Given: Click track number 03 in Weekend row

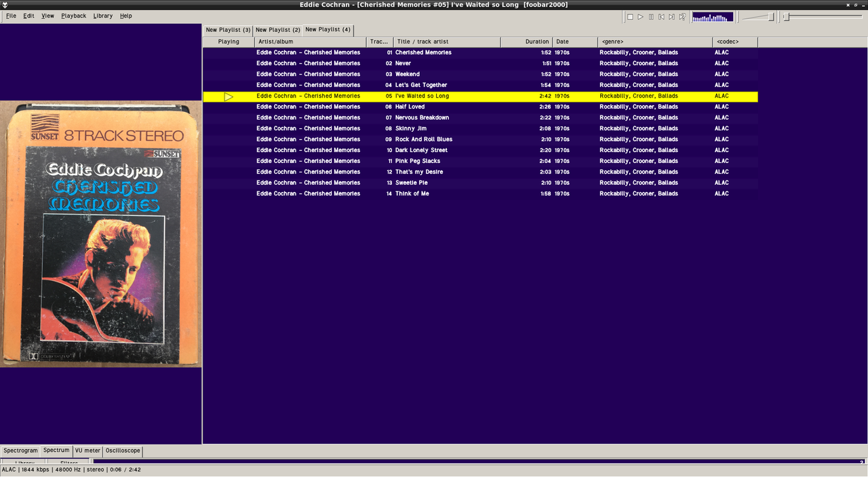Looking at the screenshot, I should click(x=389, y=74).
